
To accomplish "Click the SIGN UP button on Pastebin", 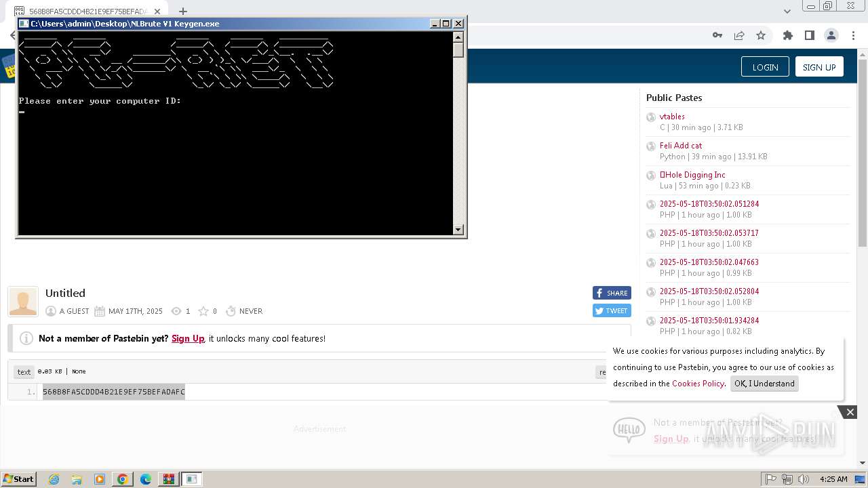I will (x=819, y=67).
